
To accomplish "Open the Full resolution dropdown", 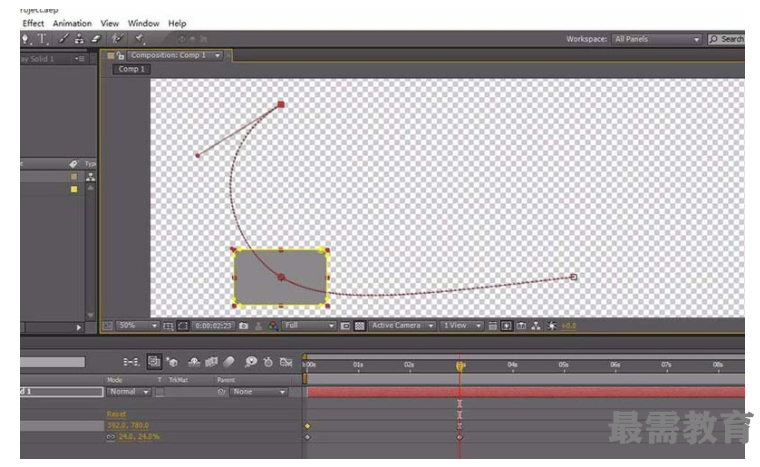I will pos(309,326).
